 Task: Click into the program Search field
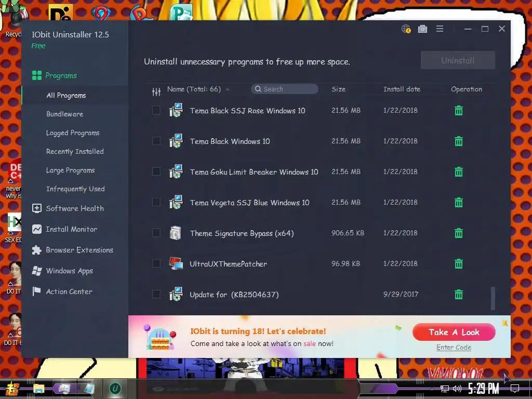click(x=285, y=89)
